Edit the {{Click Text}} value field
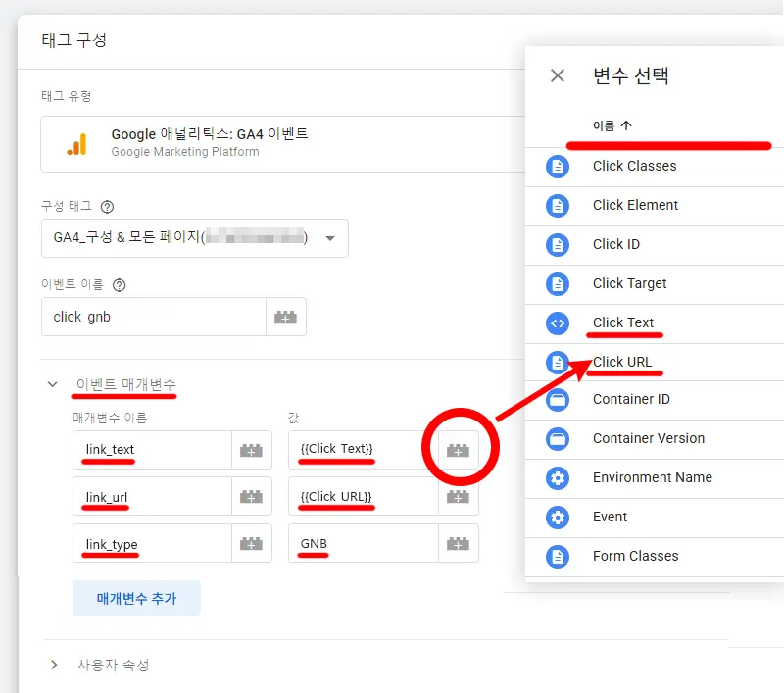The width and height of the screenshot is (784, 693). point(363,450)
